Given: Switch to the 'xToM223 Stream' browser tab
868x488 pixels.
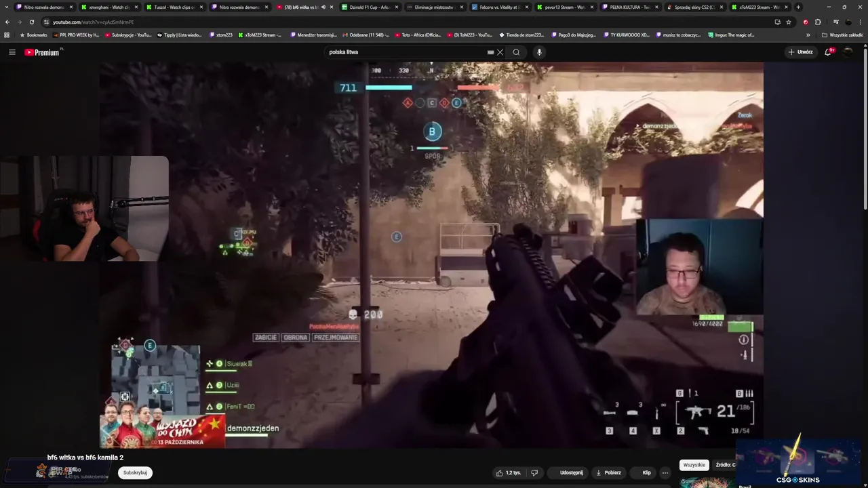Looking at the screenshot, I should click(x=760, y=7).
